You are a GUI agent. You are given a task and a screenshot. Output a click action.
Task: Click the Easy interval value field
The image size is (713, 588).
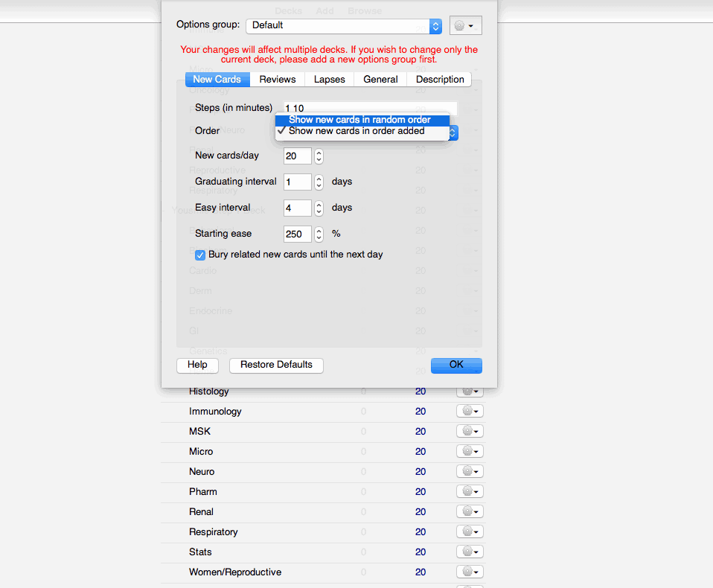pyautogui.click(x=298, y=208)
